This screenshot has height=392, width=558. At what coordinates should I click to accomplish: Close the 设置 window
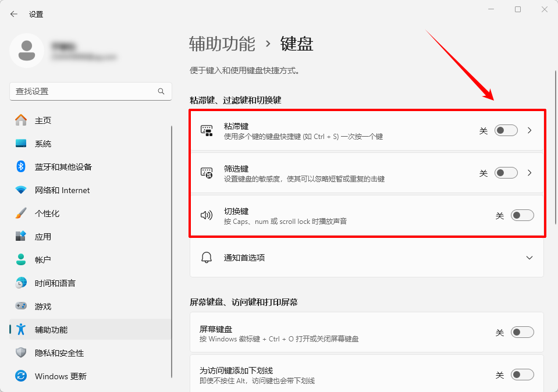point(545,9)
